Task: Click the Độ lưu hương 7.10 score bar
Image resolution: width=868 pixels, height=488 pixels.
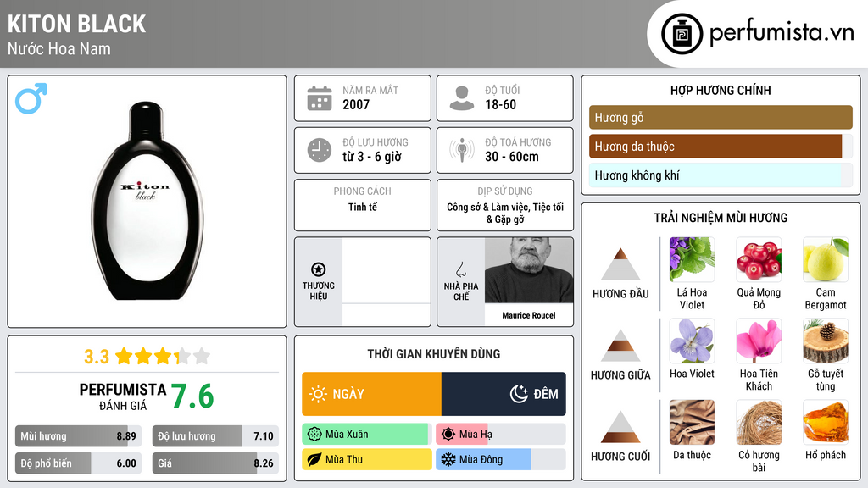Action: (215, 436)
